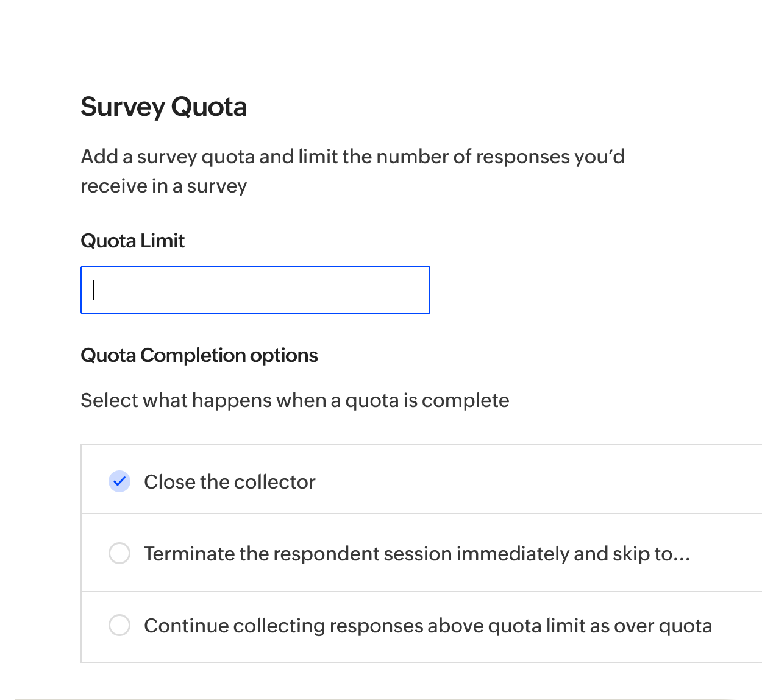
Task: Click the 'receive in a survey' description line
Action: pyautogui.click(x=163, y=186)
